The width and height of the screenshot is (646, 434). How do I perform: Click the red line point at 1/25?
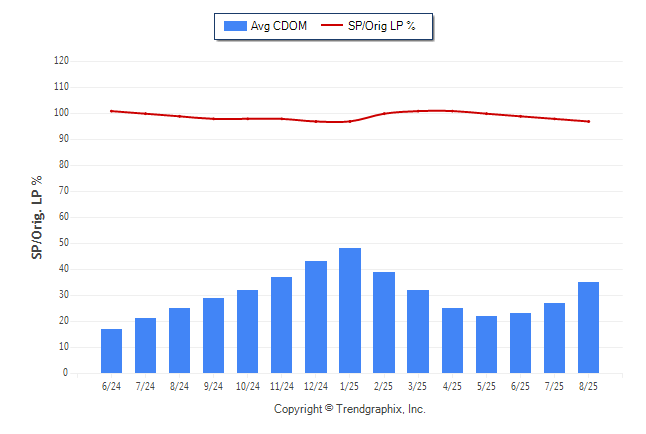[x=350, y=122]
